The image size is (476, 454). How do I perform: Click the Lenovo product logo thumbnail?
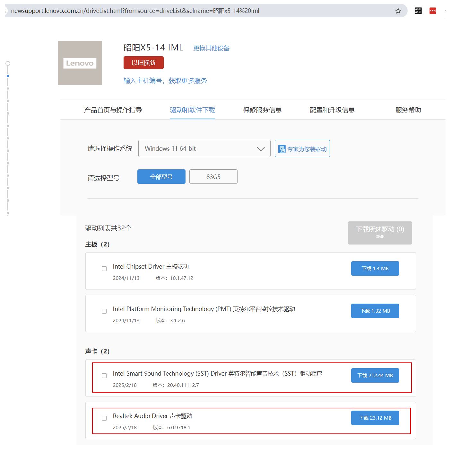tap(80, 63)
